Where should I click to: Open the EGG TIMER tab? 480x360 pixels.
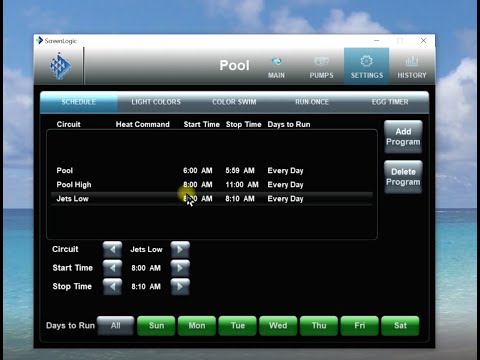coord(390,102)
